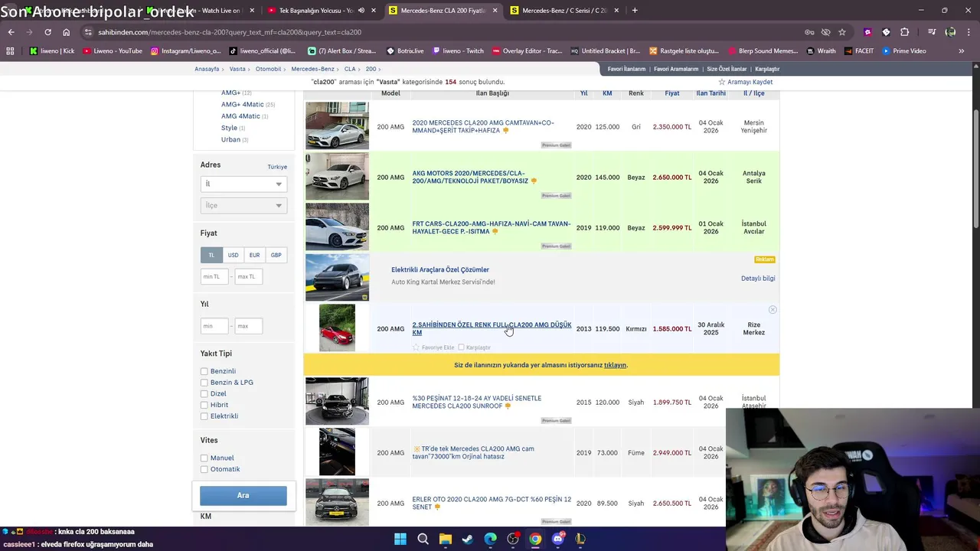Open the Botrix.live bookmark

pos(405,51)
